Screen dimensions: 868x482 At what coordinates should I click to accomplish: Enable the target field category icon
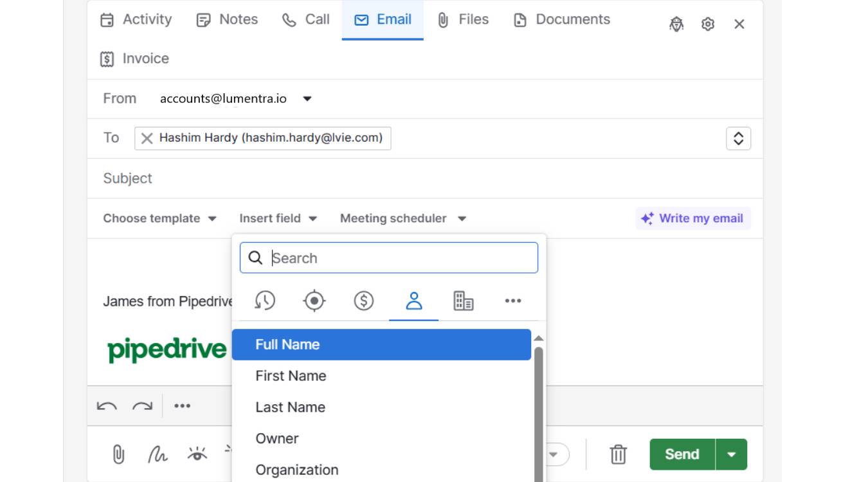coord(314,300)
